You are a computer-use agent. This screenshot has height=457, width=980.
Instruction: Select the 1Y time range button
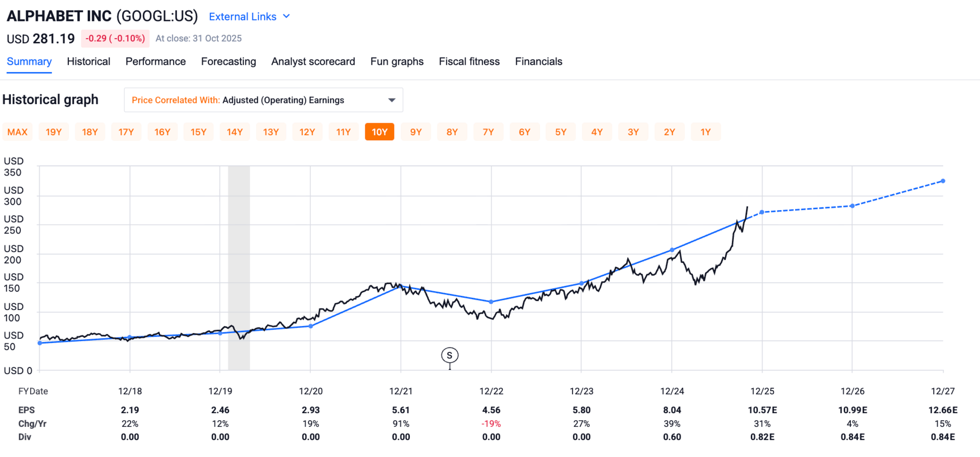pos(705,132)
